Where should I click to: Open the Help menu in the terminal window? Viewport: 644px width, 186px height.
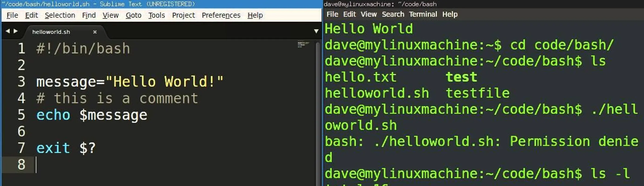450,14
